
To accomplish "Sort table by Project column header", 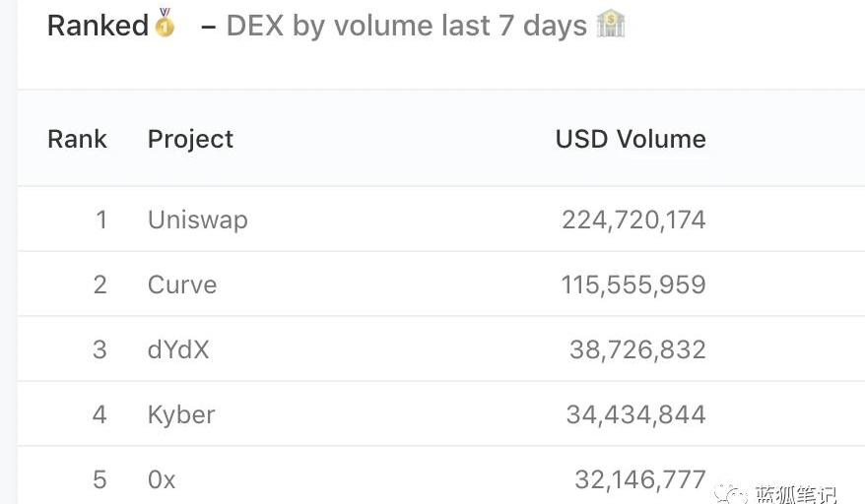I will click(x=190, y=140).
